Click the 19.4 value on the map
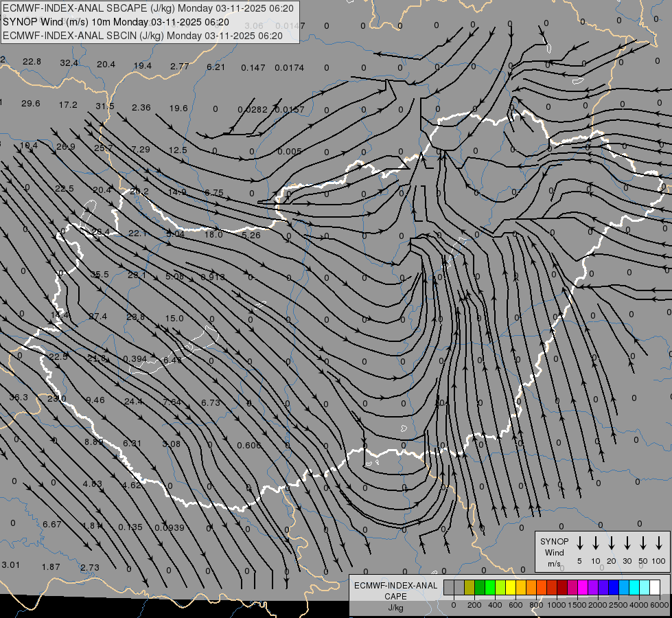672x618 pixels. 143,66
